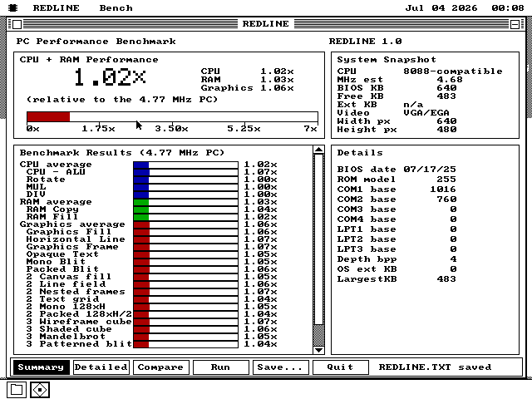
Task: Select the 'RAM average' result row
Action: pos(148,202)
